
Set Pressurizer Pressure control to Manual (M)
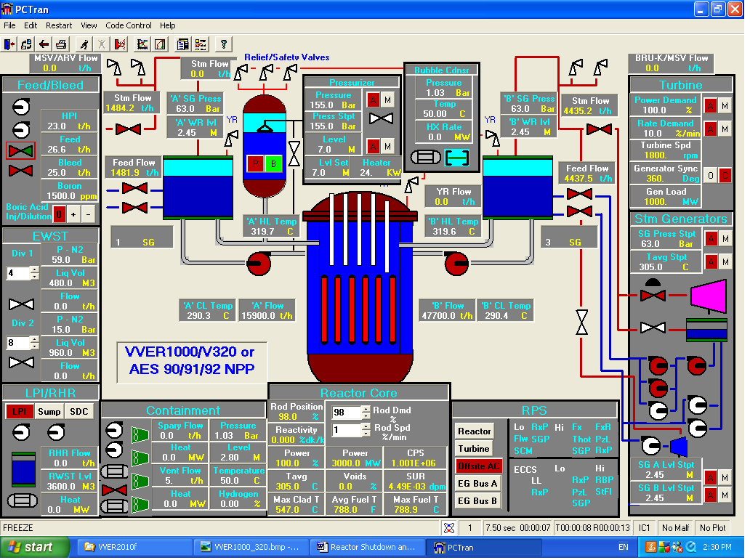coord(388,100)
